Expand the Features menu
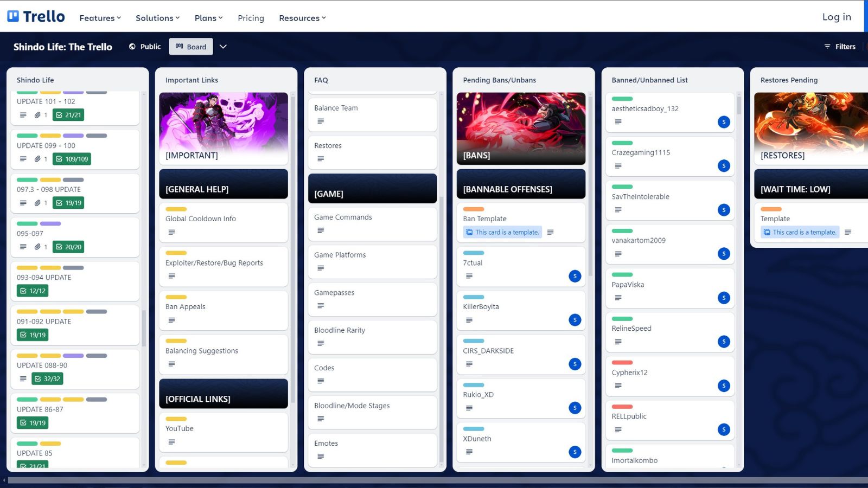 pos(100,18)
